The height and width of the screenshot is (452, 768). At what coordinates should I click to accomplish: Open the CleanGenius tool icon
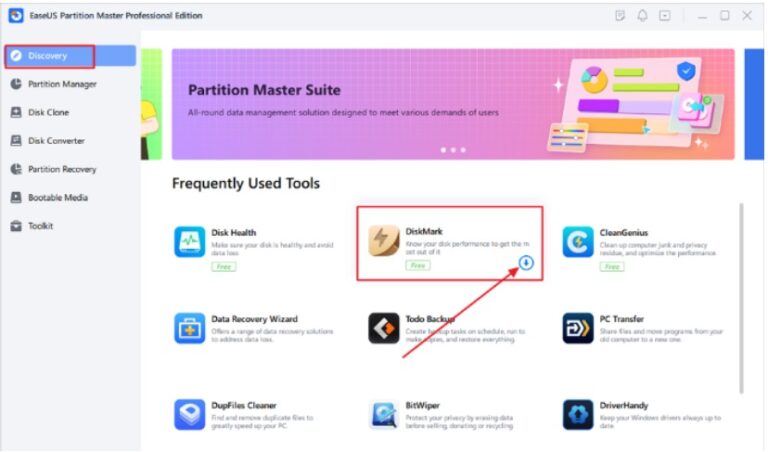point(577,241)
